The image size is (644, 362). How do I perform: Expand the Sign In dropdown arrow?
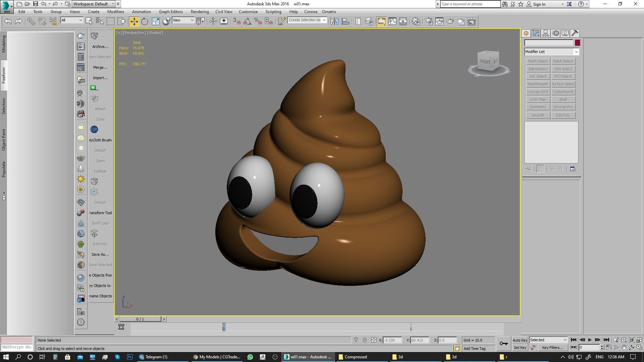point(562,4)
